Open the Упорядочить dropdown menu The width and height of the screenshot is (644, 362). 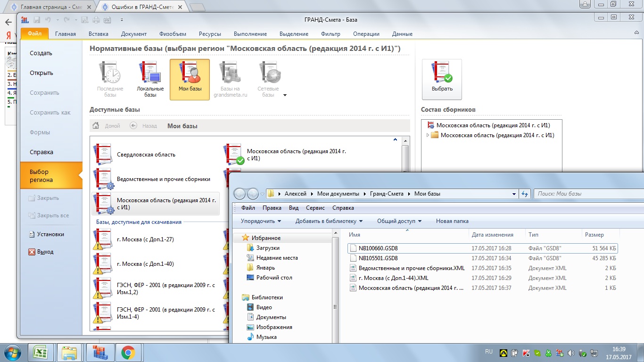point(261,221)
